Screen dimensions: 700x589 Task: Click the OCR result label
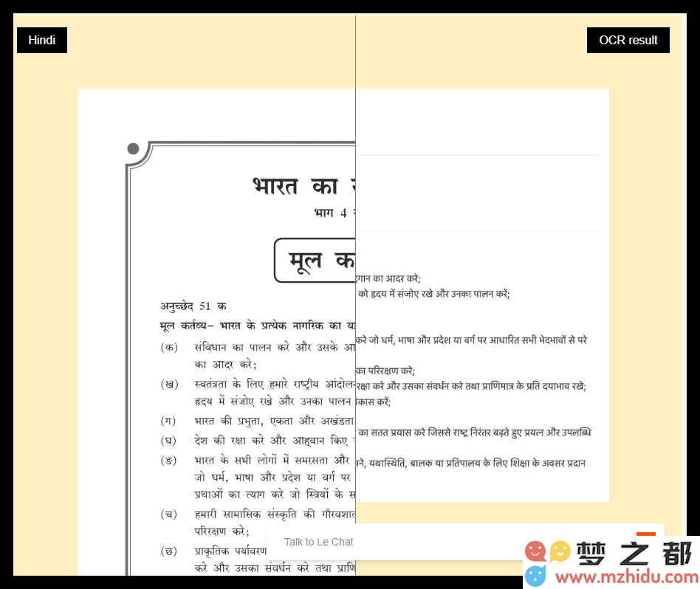628,40
